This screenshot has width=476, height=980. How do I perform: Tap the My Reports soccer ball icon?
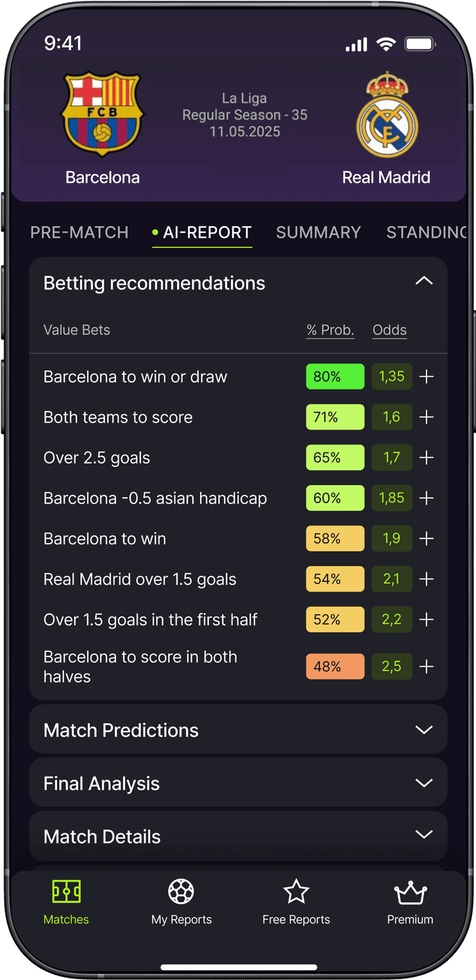tap(182, 892)
